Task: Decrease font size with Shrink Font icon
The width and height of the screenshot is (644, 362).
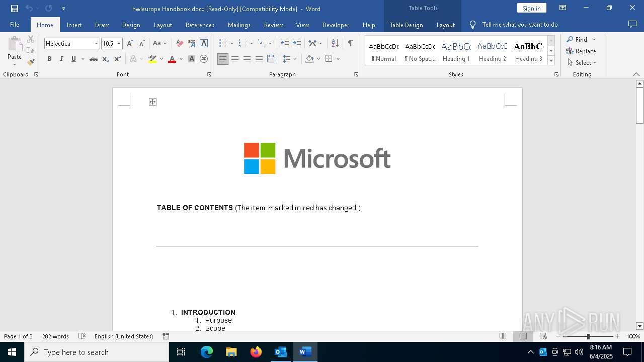Action: coord(142,43)
